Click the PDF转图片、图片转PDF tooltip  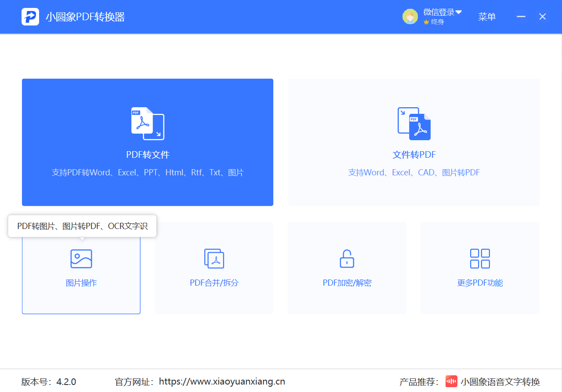pyautogui.click(x=82, y=226)
